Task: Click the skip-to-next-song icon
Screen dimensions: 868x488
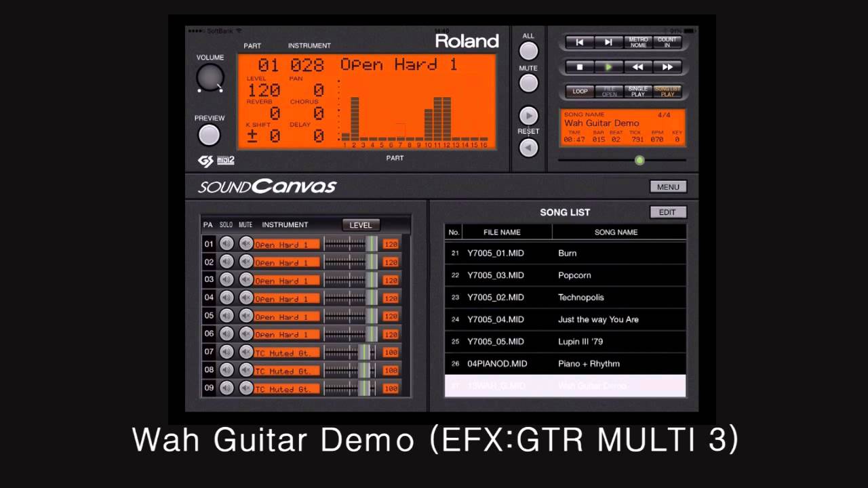Action: (x=608, y=42)
